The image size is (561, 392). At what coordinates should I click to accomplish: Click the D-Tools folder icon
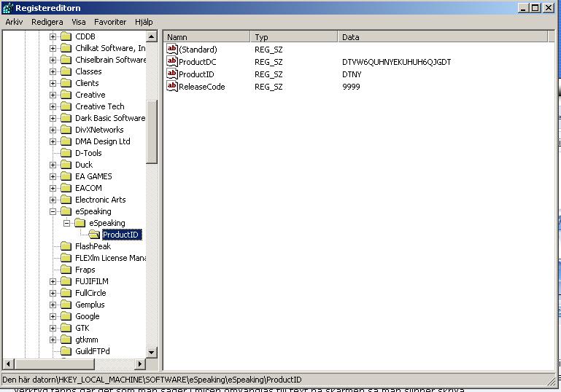tap(66, 153)
